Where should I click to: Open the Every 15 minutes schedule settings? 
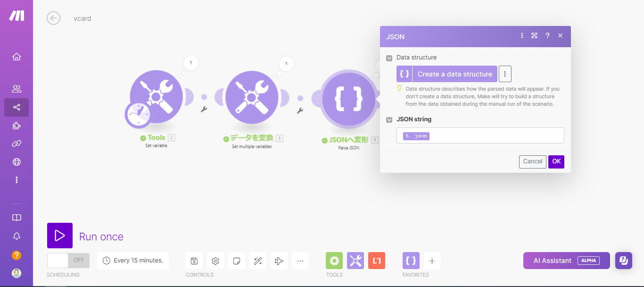(132, 260)
